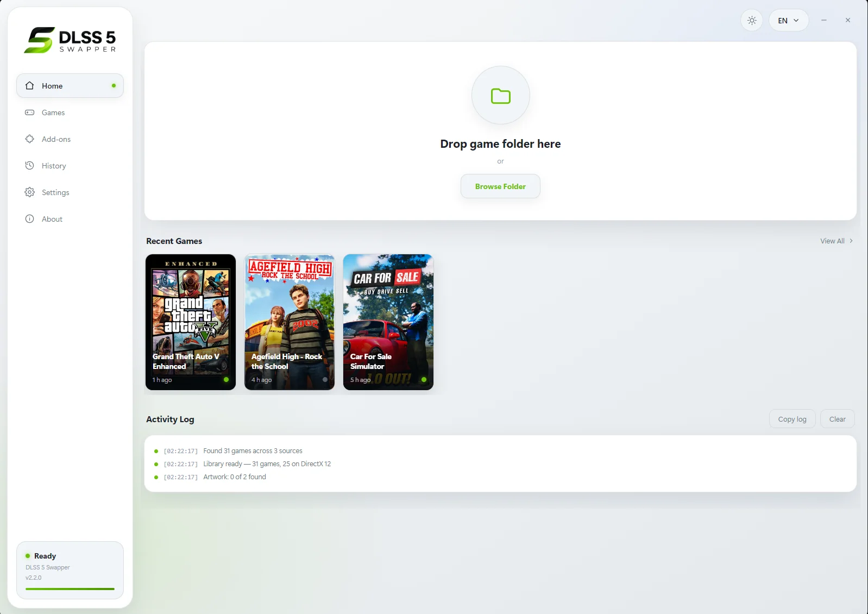Viewport: 868px width, 614px height.
Task: Click the green folder drop-zone icon
Action: [x=501, y=96]
